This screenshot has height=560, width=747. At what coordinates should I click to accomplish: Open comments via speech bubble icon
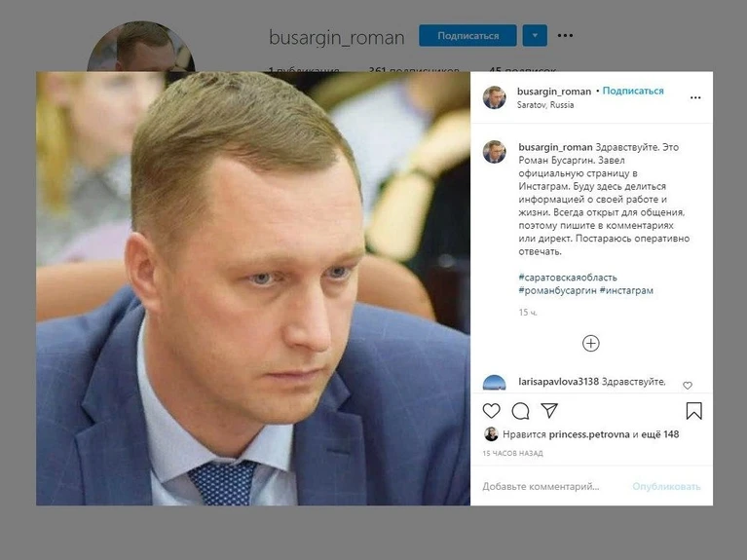[520, 410]
